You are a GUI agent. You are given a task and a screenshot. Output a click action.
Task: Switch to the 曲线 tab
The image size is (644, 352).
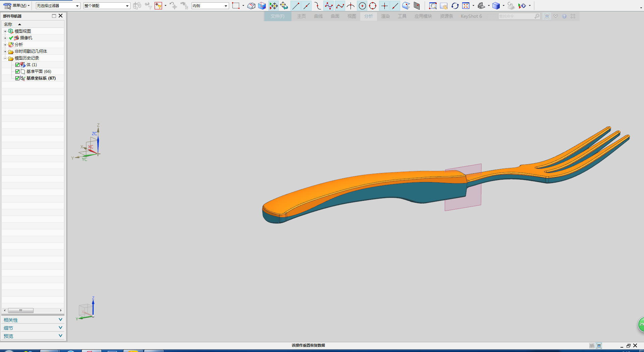[318, 16]
